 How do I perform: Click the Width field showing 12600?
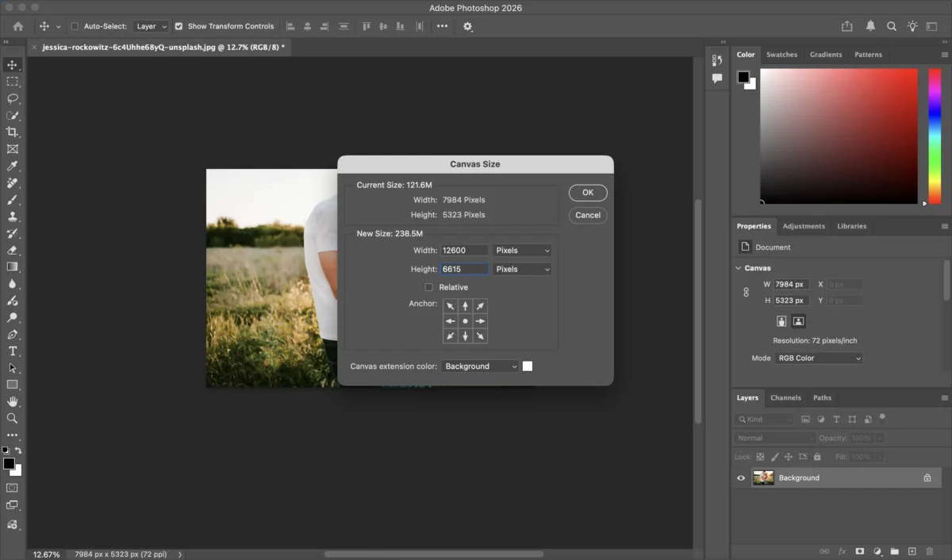pos(464,250)
